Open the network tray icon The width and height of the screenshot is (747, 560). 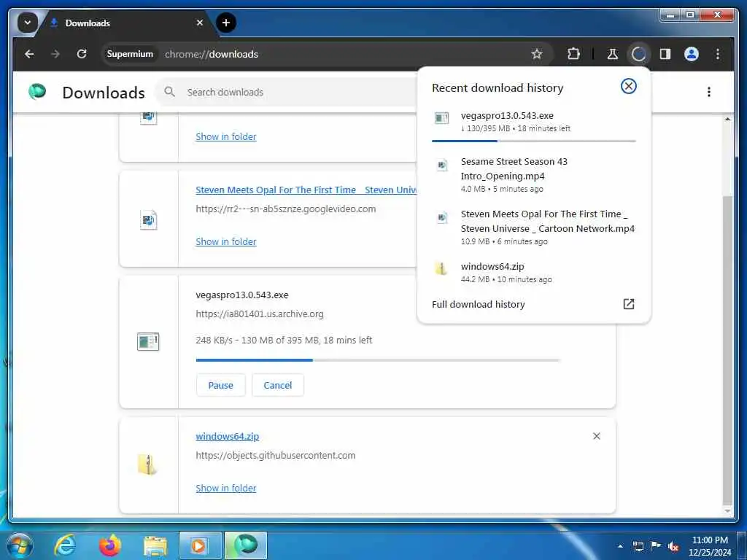coord(638,546)
